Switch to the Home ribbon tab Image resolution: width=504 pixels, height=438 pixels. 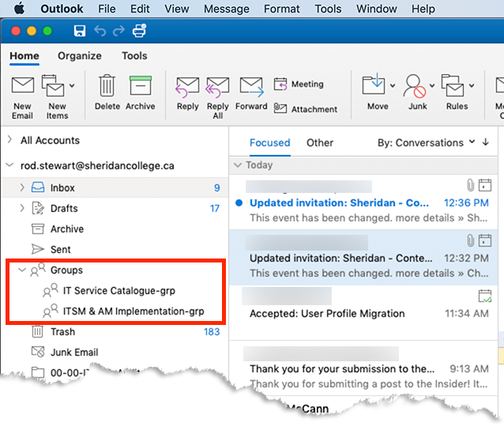24,56
